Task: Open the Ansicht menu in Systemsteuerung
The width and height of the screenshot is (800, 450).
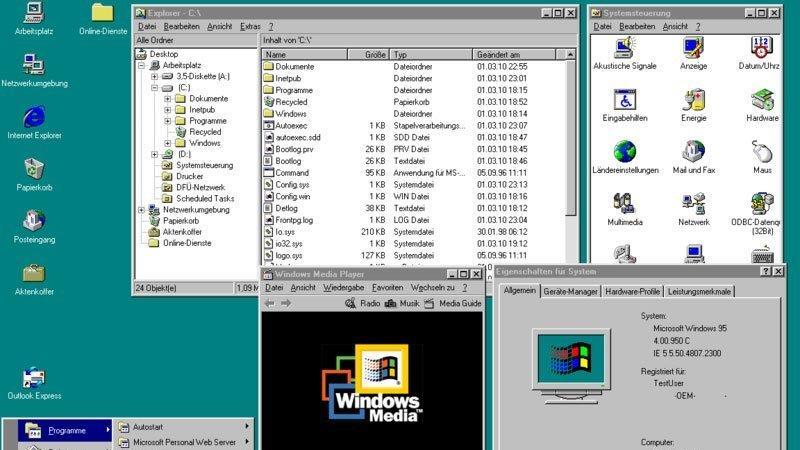Action: (674, 27)
